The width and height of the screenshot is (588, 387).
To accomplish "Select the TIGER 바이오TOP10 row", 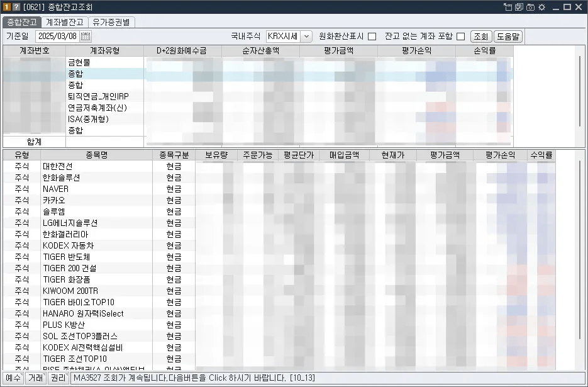I will pyautogui.click(x=279, y=302).
